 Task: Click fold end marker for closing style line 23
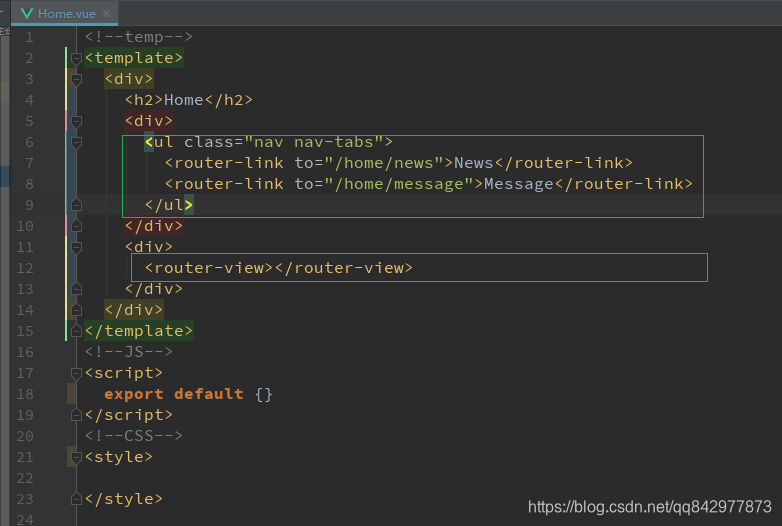point(76,499)
